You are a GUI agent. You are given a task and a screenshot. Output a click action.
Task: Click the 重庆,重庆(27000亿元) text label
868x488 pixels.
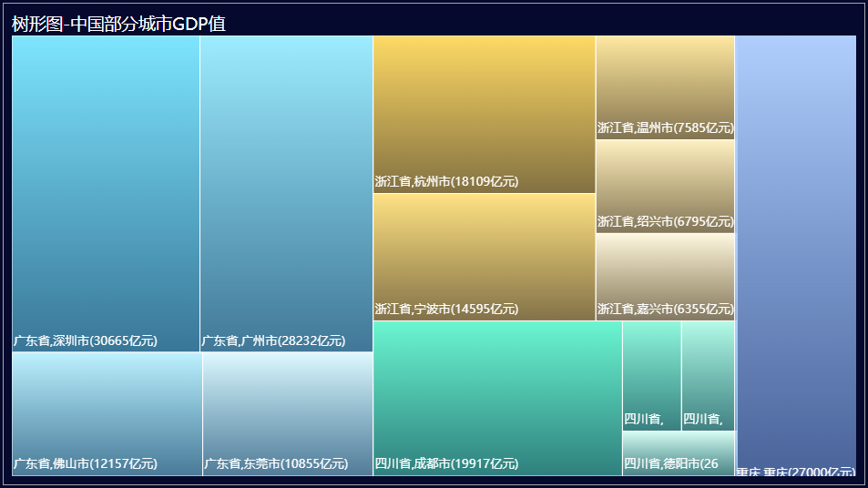pyautogui.click(x=795, y=472)
